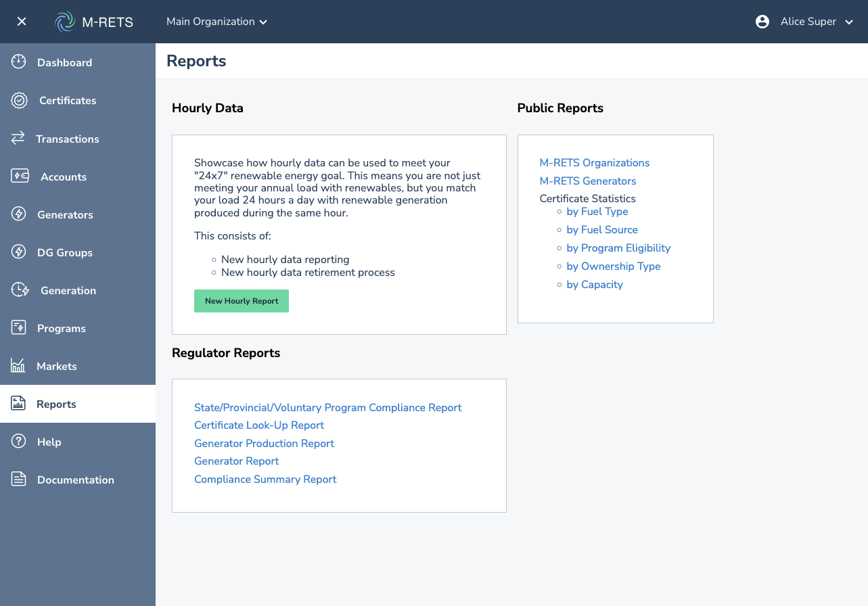868x606 pixels.
Task: Open the Main Organization dropdown
Action: (x=217, y=22)
